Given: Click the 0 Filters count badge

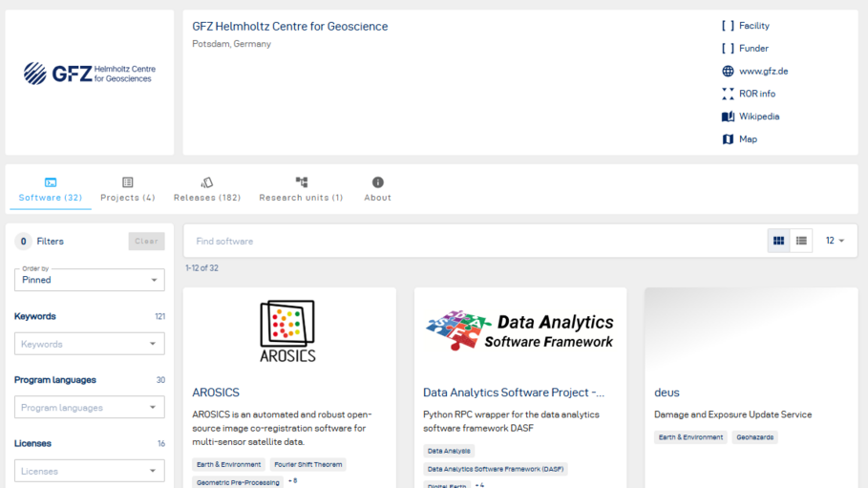Looking at the screenshot, I should pyautogui.click(x=23, y=241).
